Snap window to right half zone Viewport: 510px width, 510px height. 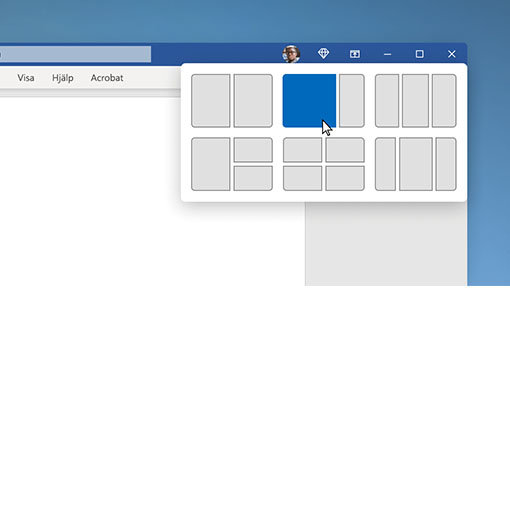(x=253, y=101)
